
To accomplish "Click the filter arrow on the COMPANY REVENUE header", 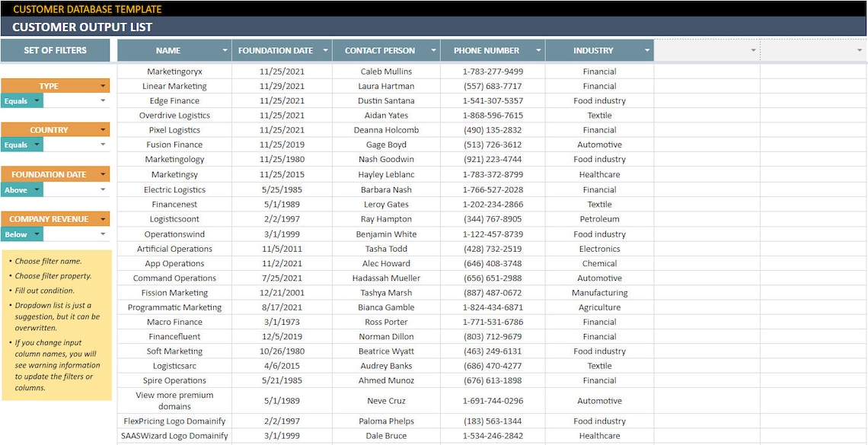I will 101,218.
